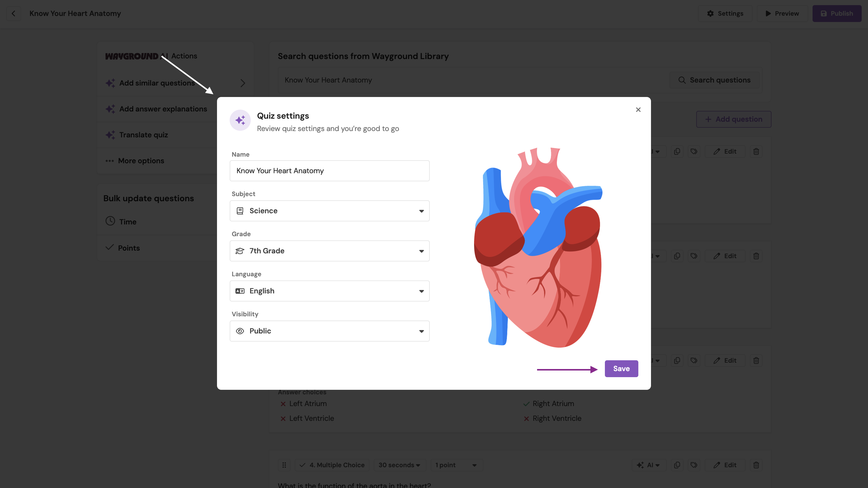Click the Time clock icon
868x488 pixels.
[x=110, y=221]
